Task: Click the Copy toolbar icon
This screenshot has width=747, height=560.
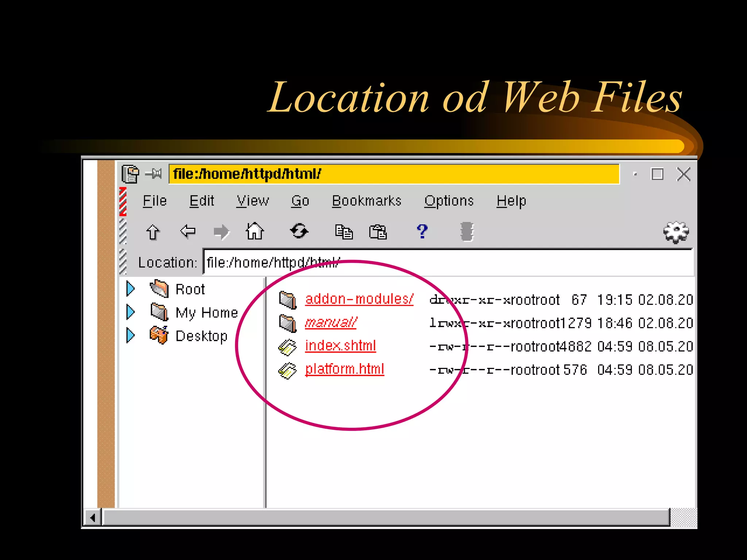Action: pyautogui.click(x=344, y=232)
